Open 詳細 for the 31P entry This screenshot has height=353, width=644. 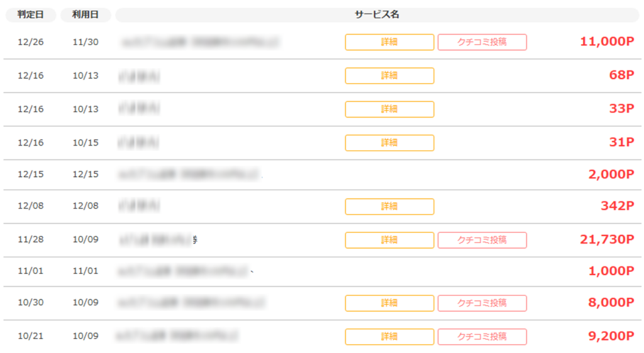pos(389,143)
